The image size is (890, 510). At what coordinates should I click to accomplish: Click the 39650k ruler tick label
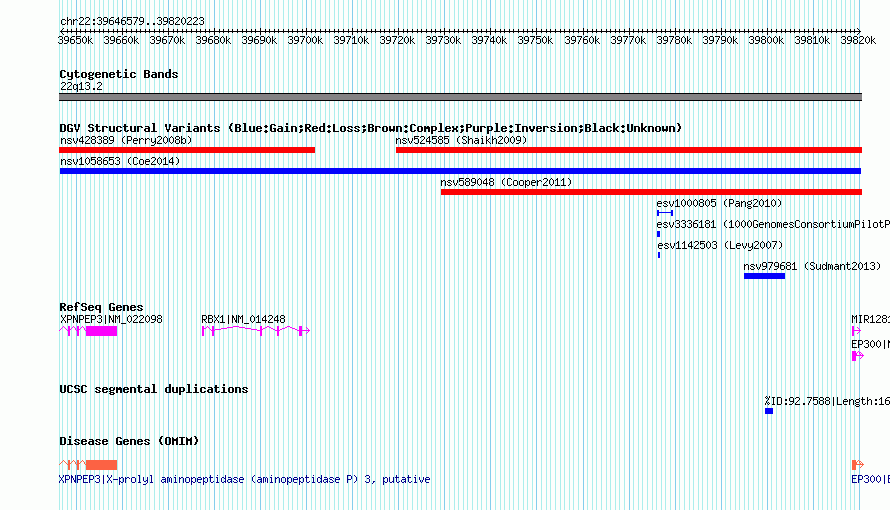pos(75,40)
